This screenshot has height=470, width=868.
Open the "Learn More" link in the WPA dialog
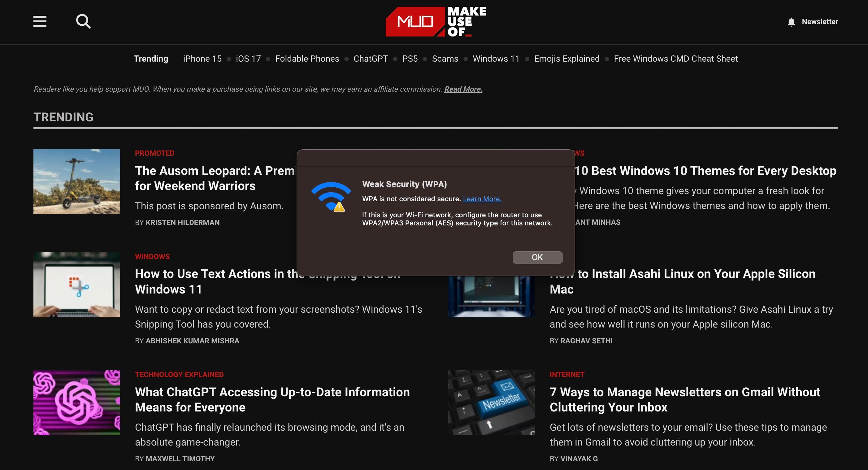(482, 199)
